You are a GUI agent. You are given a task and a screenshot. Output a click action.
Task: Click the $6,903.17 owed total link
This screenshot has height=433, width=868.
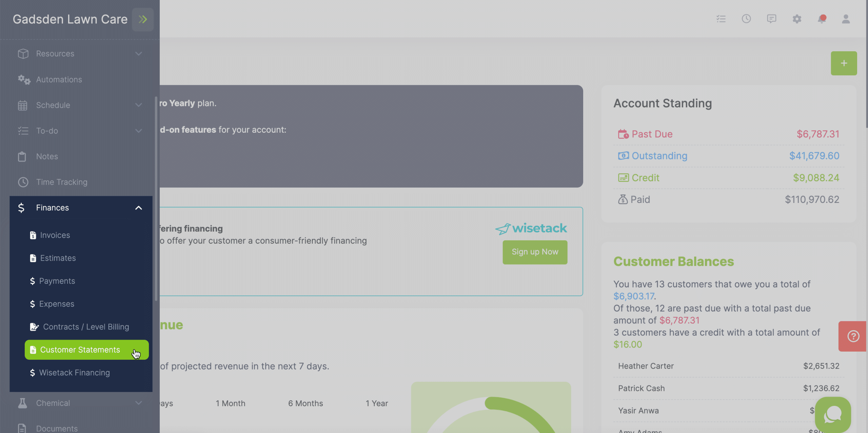(x=634, y=296)
